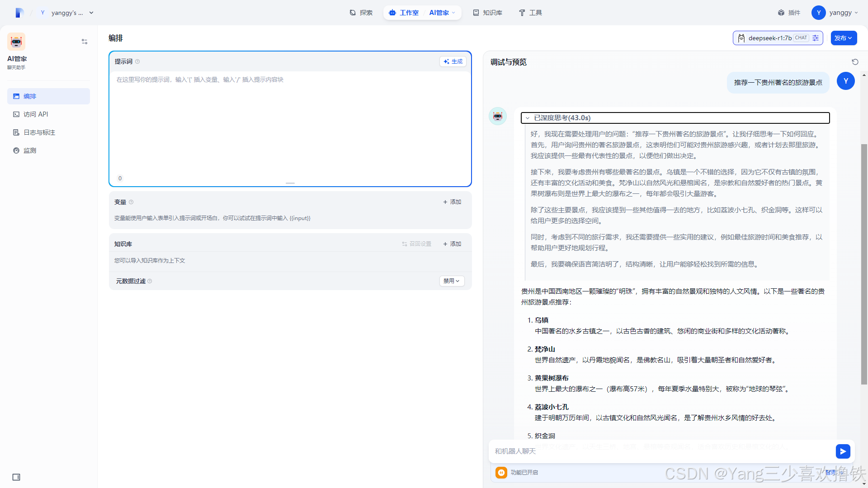Click the settings sliders icon beside AI管家 avatar
This screenshot has width=868, height=488.
tap(85, 42)
